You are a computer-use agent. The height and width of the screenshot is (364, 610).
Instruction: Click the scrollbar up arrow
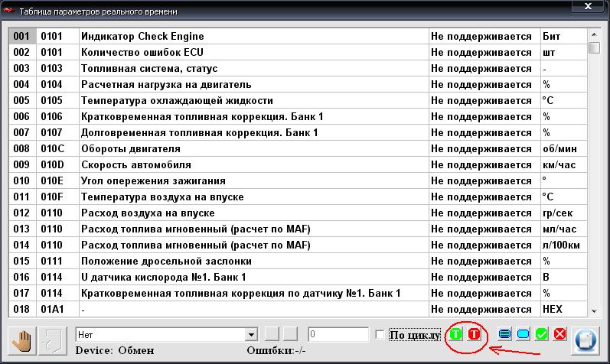tap(594, 34)
